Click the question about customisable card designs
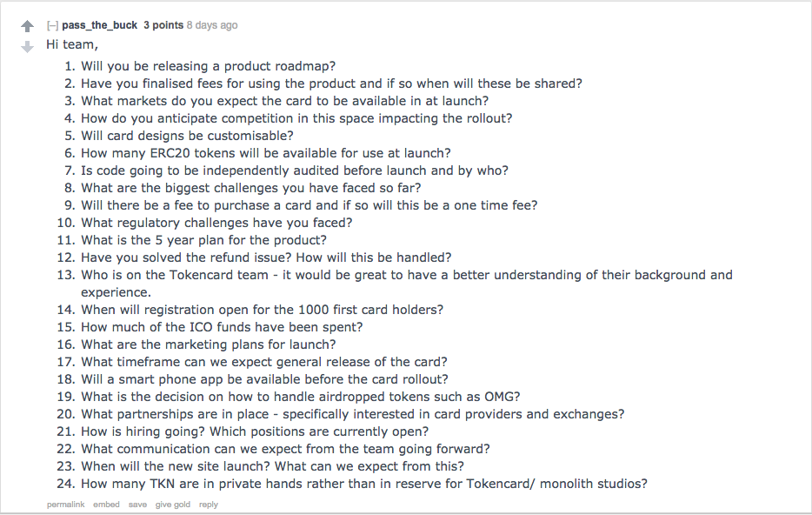This screenshot has width=812, height=515. tap(187, 136)
